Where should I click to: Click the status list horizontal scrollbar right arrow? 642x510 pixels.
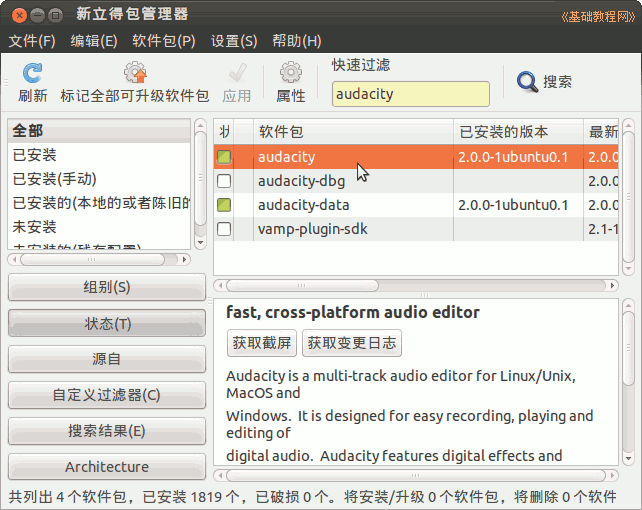tap(185, 260)
